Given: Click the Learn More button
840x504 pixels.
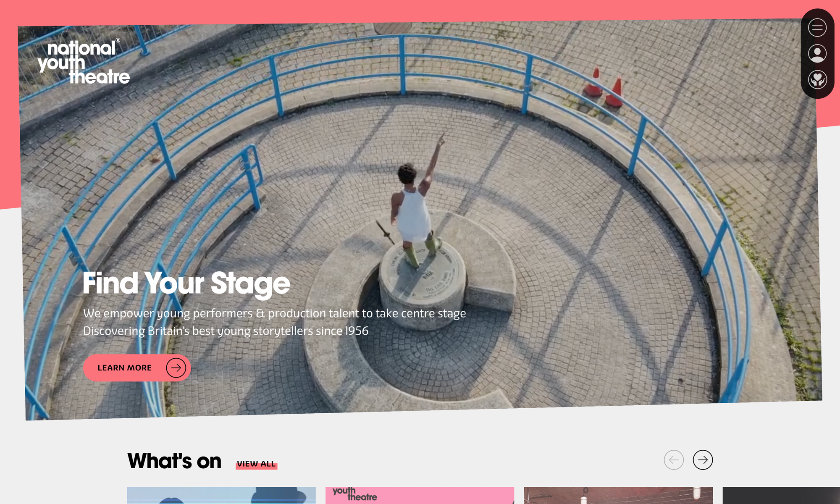Looking at the screenshot, I should pyautogui.click(x=137, y=368).
